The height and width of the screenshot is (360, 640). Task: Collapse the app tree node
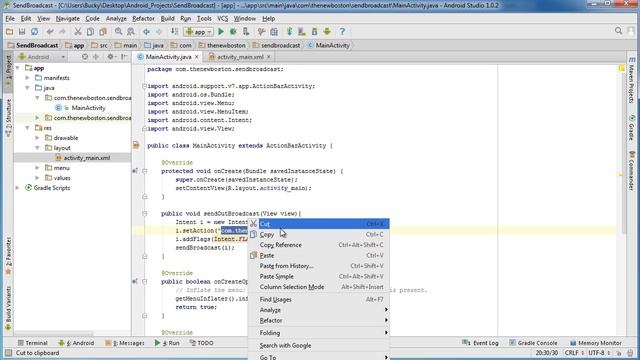point(18,68)
